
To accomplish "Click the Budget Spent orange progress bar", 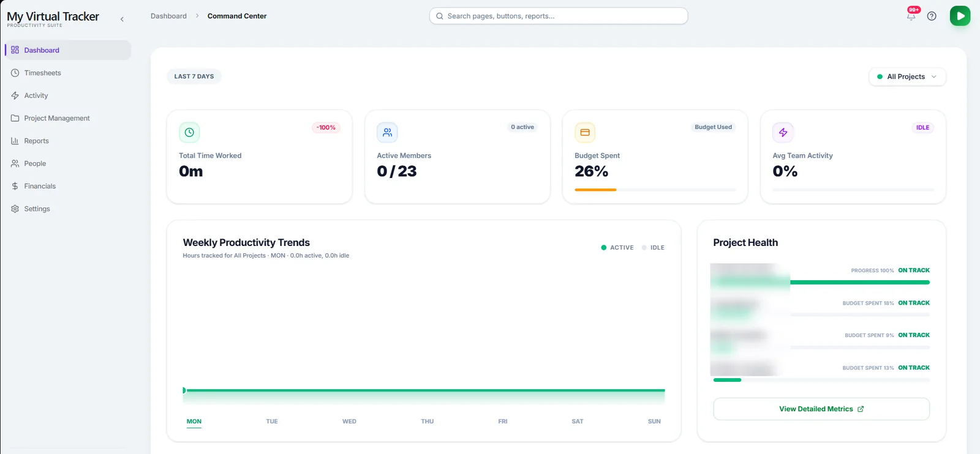I will tap(595, 190).
